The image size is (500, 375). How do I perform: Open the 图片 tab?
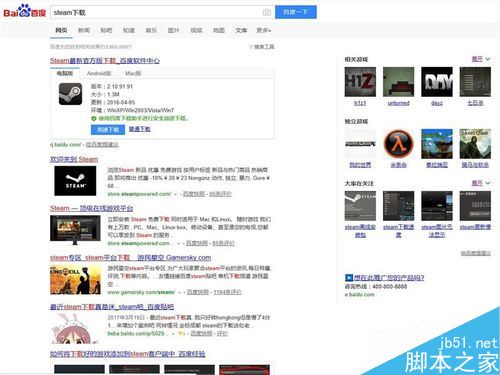173,30
